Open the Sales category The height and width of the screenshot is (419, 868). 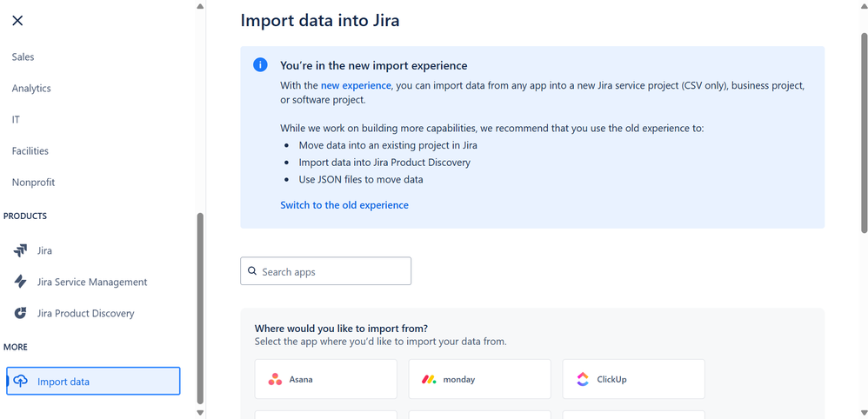[x=23, y=57]
